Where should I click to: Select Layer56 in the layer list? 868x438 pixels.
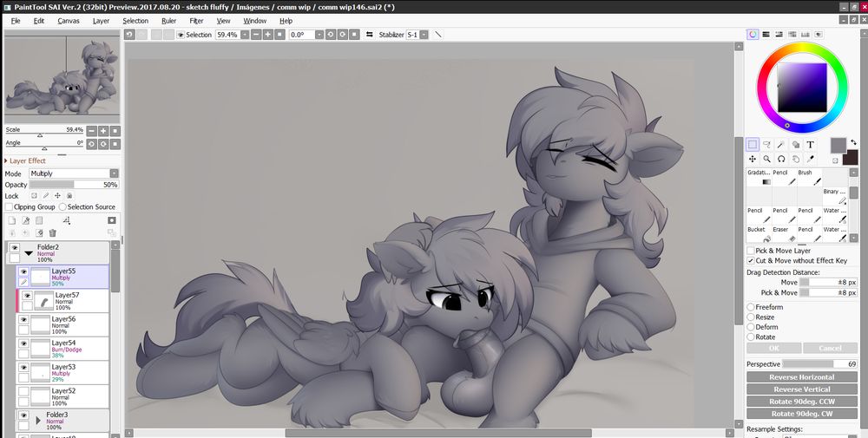pos(63,324)
